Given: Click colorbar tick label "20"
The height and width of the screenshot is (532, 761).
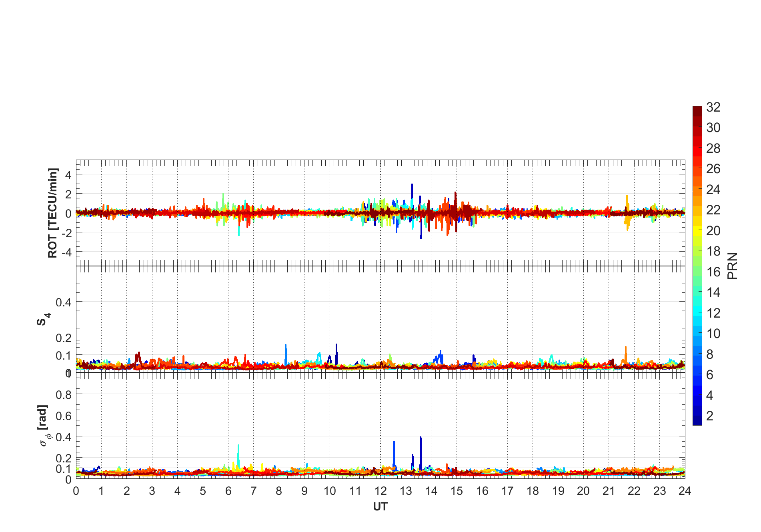Looking at the screenshot, I should [713, 231].
